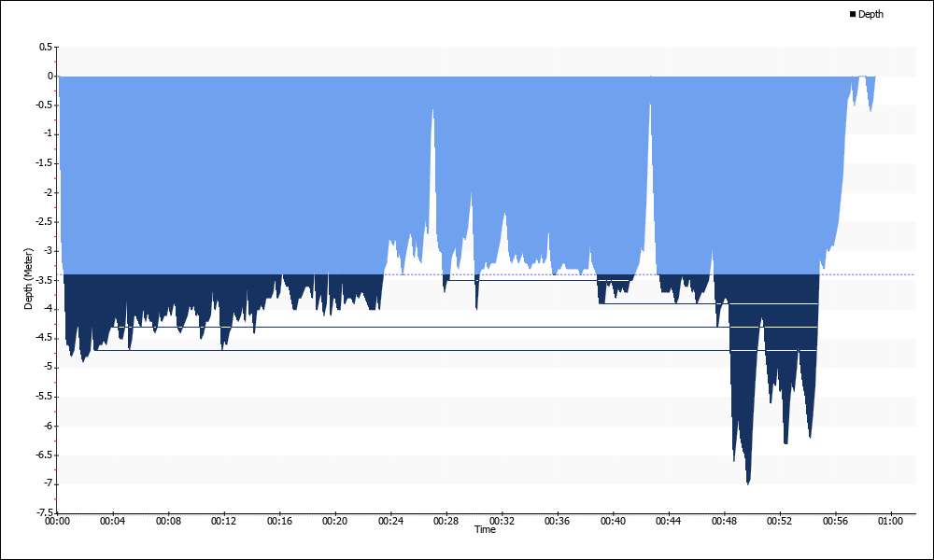
Task: Click the -5 depth axis label
Action: (x=47, y=367)
